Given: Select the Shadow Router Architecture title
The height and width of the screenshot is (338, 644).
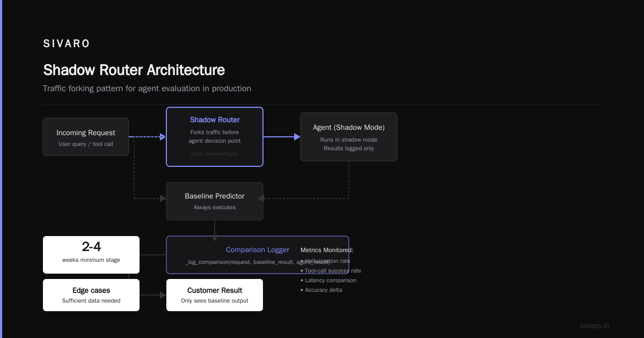Looking at the screenshot, I should point(134,70).
